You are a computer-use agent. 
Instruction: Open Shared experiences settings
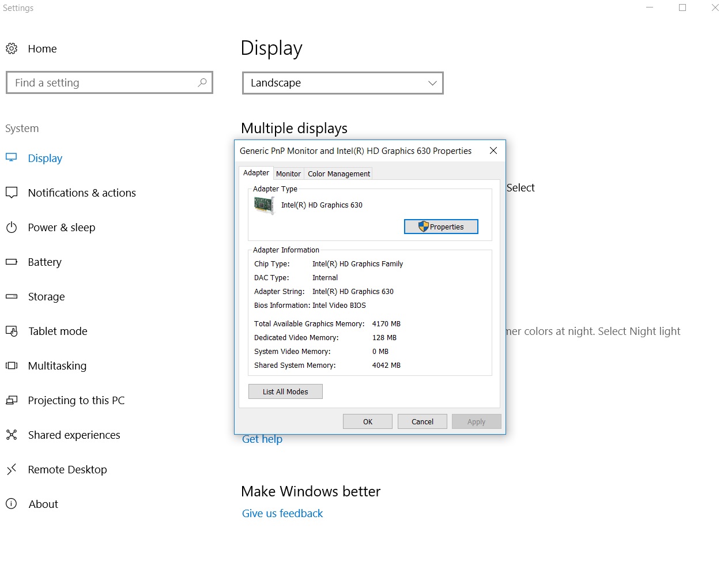74,435
